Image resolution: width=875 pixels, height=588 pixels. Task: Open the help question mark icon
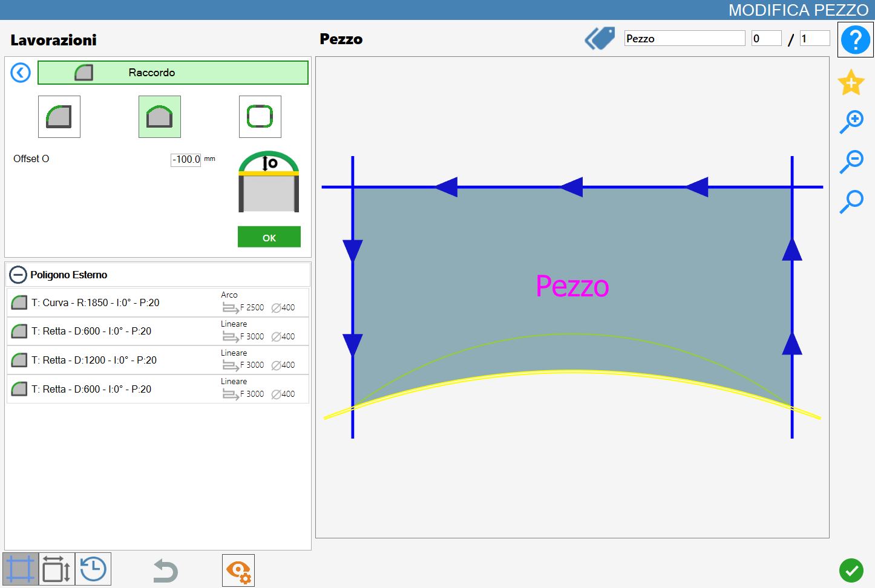855,40
